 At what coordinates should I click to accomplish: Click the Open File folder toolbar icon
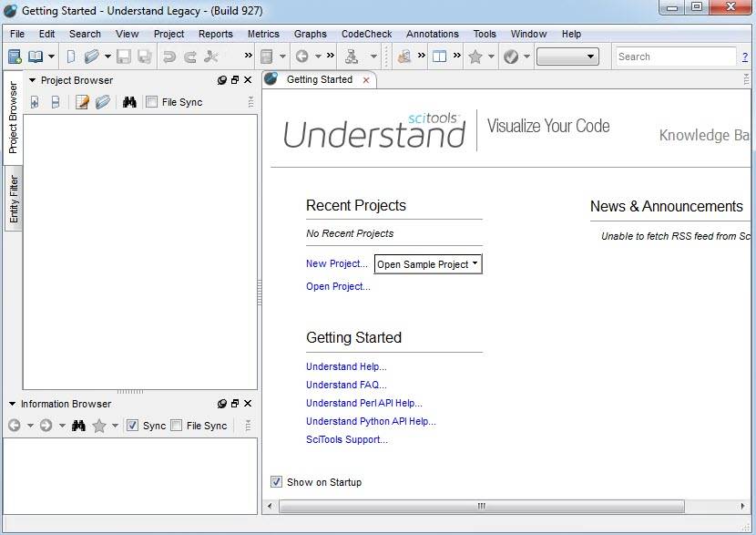[x=92, y=57]
